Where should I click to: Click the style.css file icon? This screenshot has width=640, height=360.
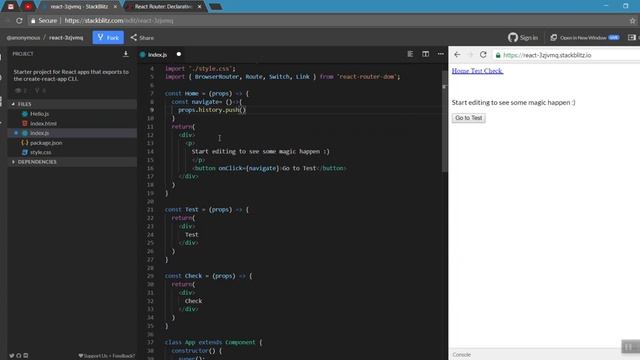[x=24, y=152]
